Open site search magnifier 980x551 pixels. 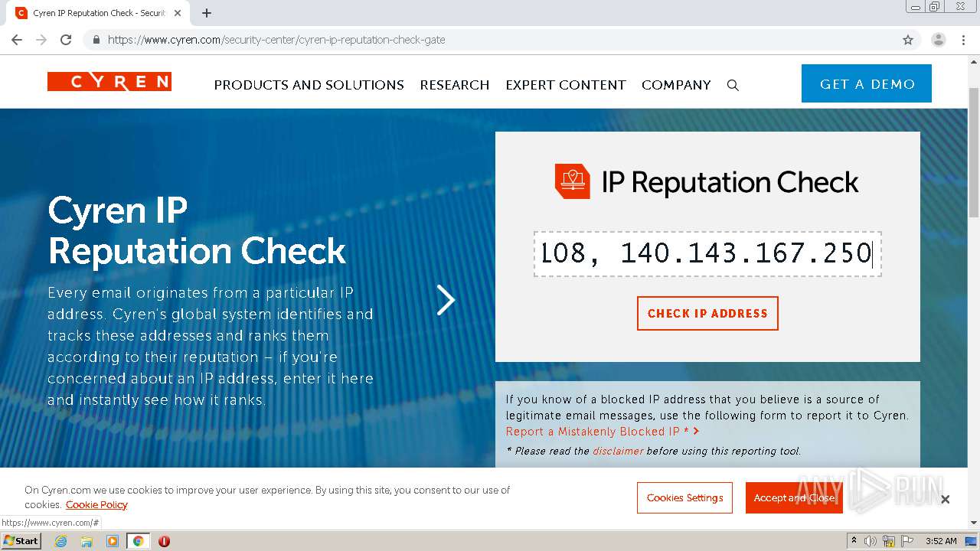pos(733,86)
